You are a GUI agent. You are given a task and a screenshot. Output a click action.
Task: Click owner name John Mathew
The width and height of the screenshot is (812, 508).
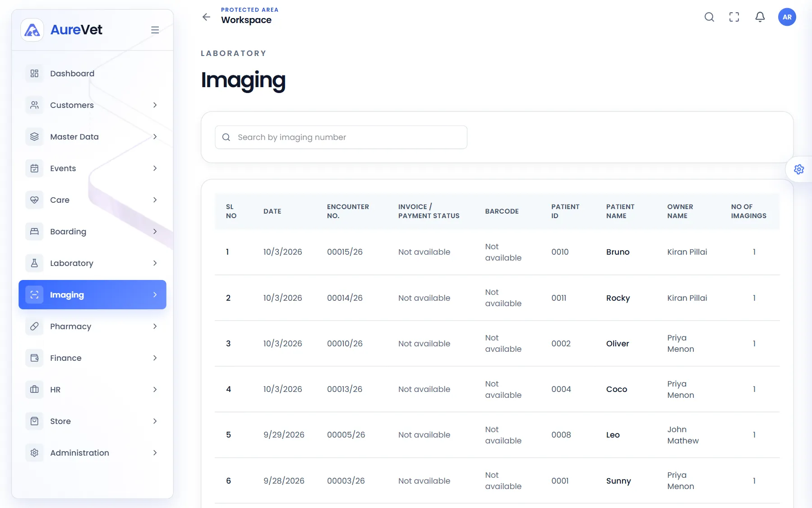click(683, 435)
